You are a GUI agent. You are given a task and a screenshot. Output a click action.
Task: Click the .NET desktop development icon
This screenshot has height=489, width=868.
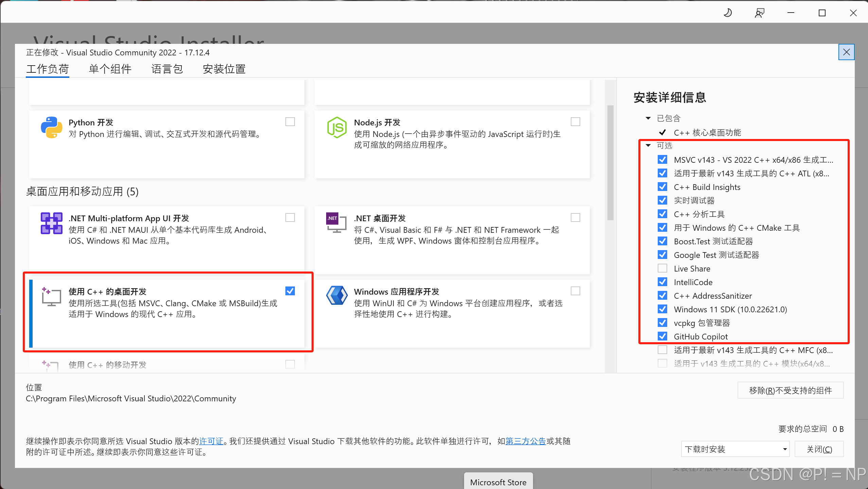click(x=336, y=223)
